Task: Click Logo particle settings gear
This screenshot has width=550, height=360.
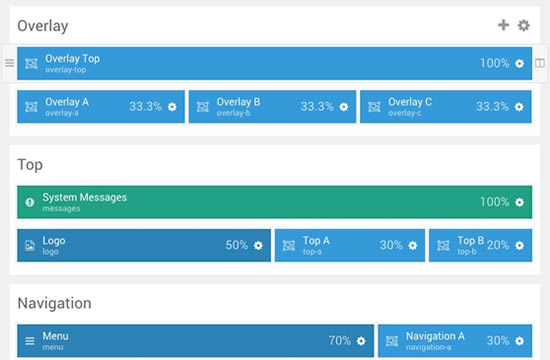Action: (258, 245)
